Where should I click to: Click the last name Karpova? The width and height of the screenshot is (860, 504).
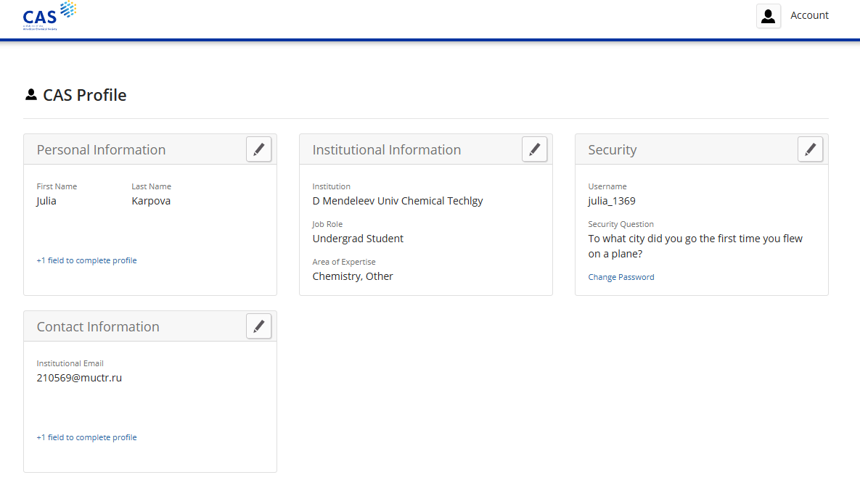point(151,201)
